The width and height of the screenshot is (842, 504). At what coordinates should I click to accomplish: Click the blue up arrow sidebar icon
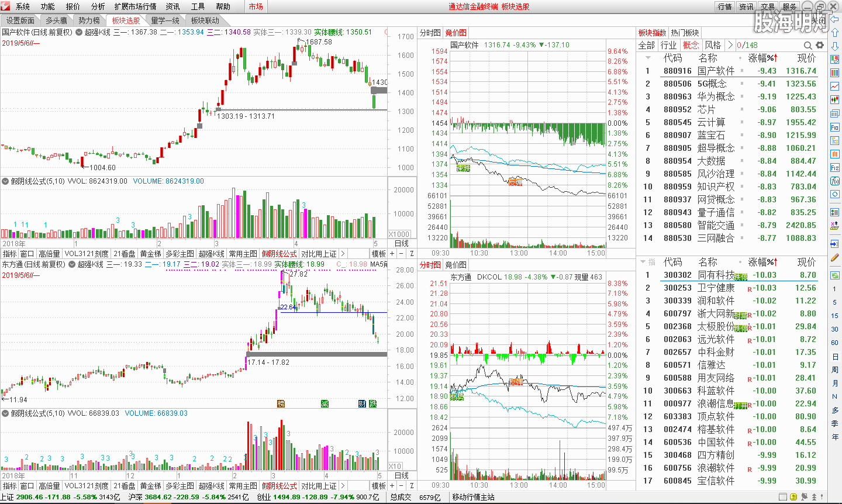pos(834,33)
